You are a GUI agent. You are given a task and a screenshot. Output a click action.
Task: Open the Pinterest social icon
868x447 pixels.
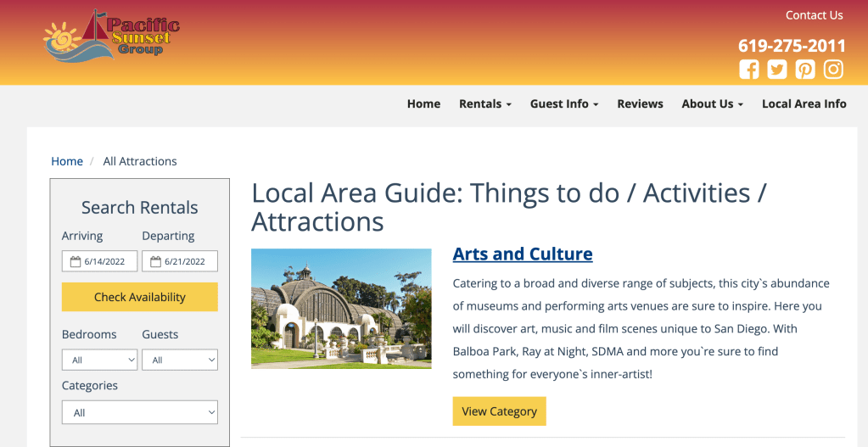[x=805, y=70]
